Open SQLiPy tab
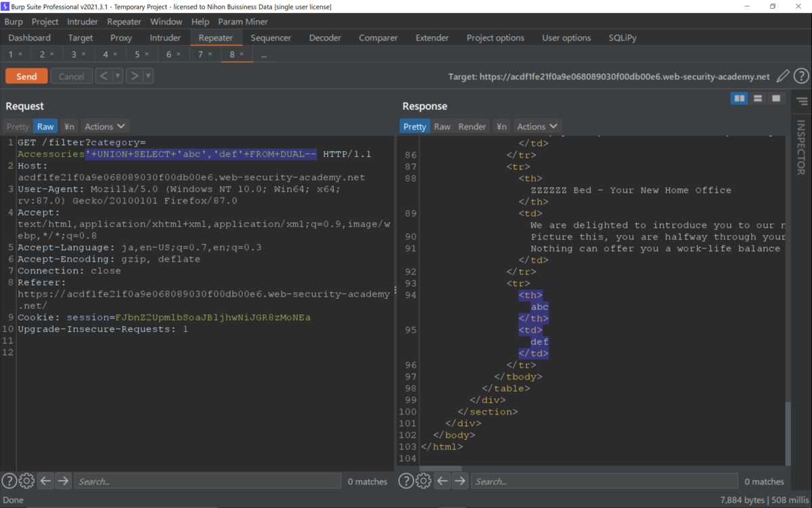Screen dimensions: 812x508 [623, 38]
